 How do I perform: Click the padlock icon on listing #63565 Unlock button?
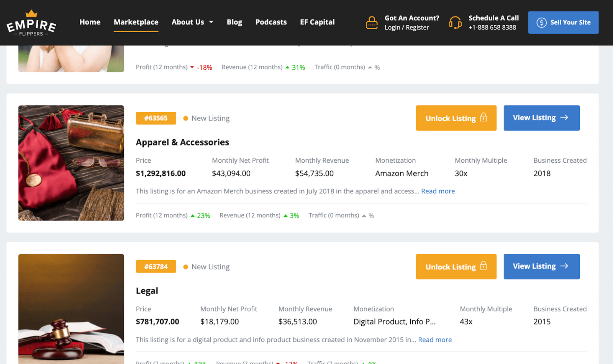pyautogui.click(x=484, y=118)
